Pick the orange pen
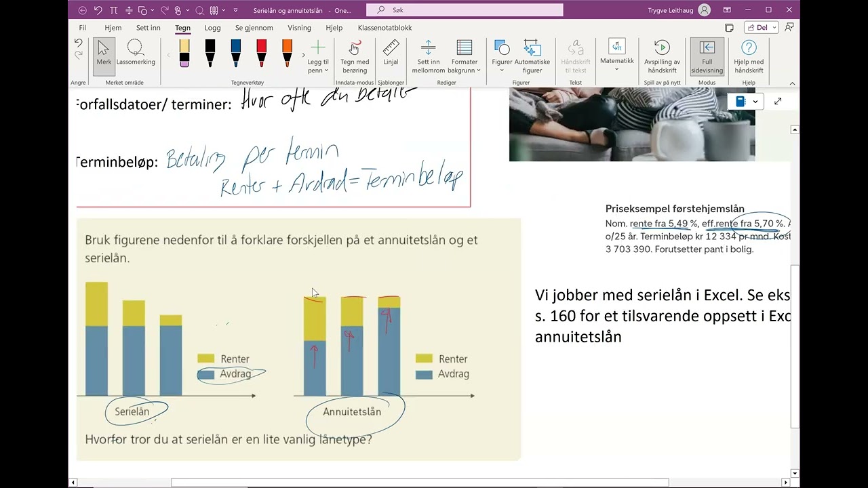 coord(287,52)
